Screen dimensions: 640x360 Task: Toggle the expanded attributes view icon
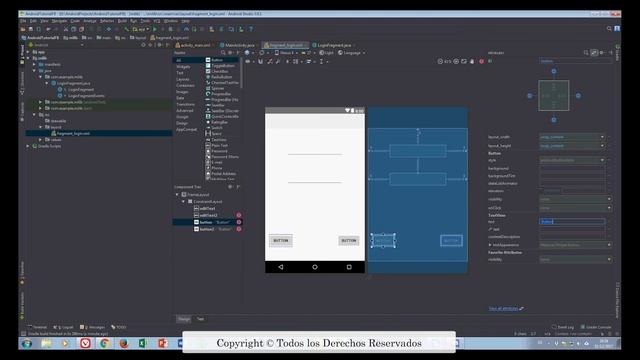[x=594, y=53]
